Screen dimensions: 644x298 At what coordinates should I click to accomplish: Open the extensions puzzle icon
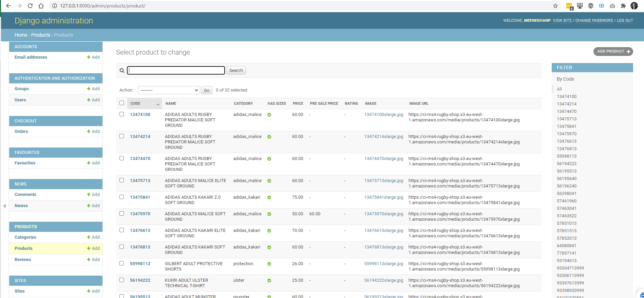[623, 6]
